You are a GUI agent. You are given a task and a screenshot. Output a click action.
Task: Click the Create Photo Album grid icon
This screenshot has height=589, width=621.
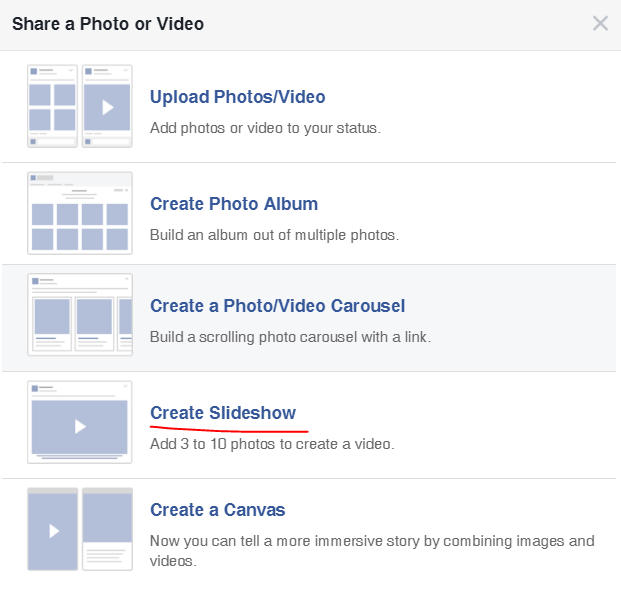click(x=80, y=213)
